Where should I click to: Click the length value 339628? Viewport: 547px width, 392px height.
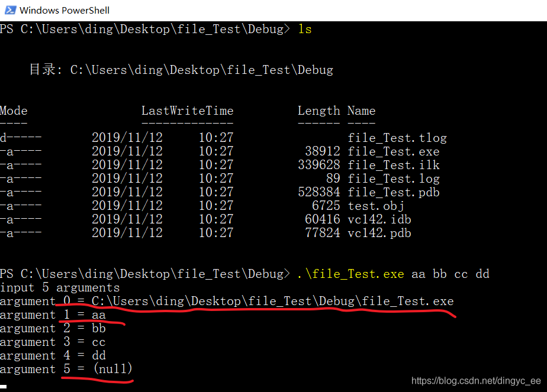pos(319,165)
